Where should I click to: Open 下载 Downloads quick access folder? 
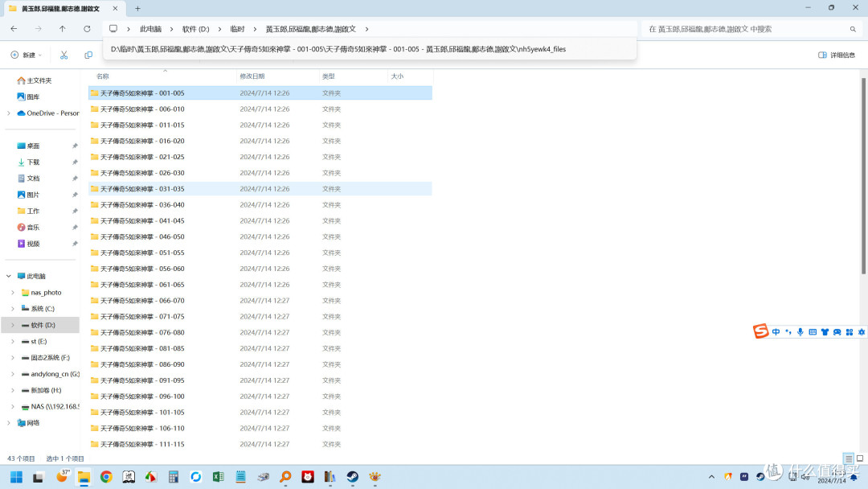tap(28, 162)
